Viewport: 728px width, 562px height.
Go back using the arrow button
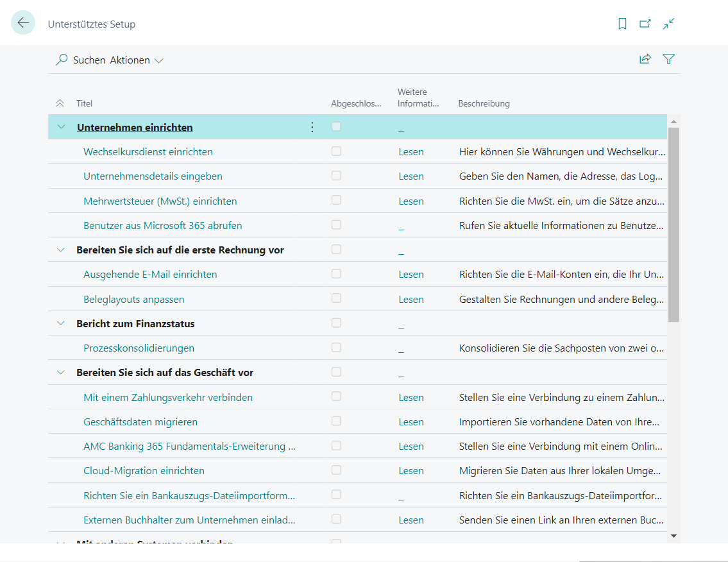coord(22,22)
